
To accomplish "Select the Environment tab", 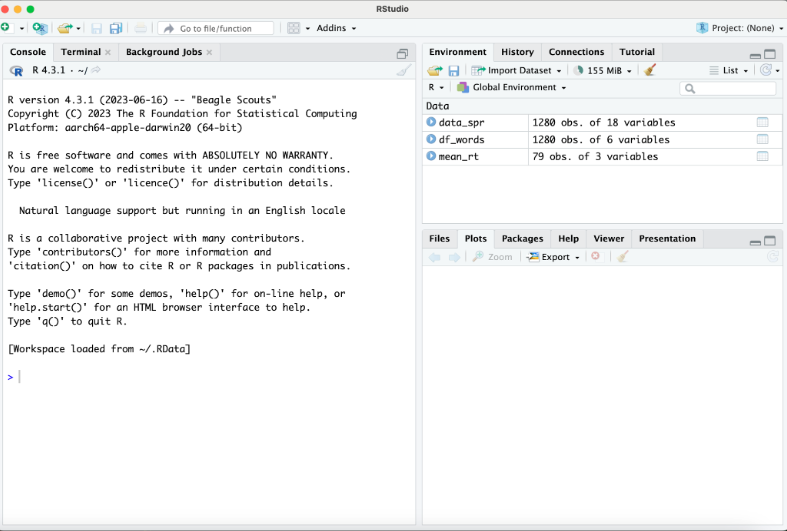I will 457,52.
